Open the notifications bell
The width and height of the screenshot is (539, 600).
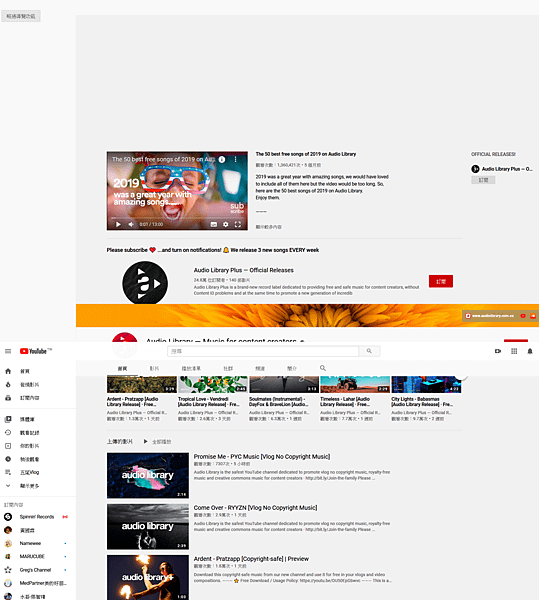pos(530,351)
